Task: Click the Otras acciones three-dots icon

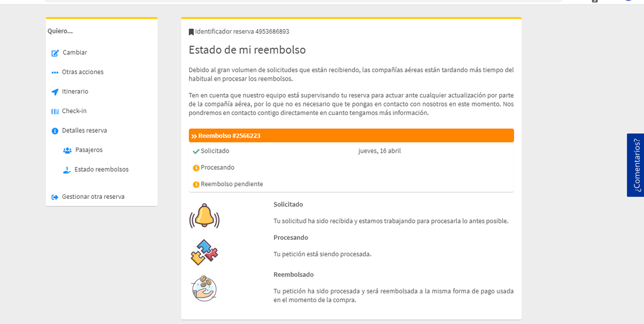Action: tap(54, 73)
